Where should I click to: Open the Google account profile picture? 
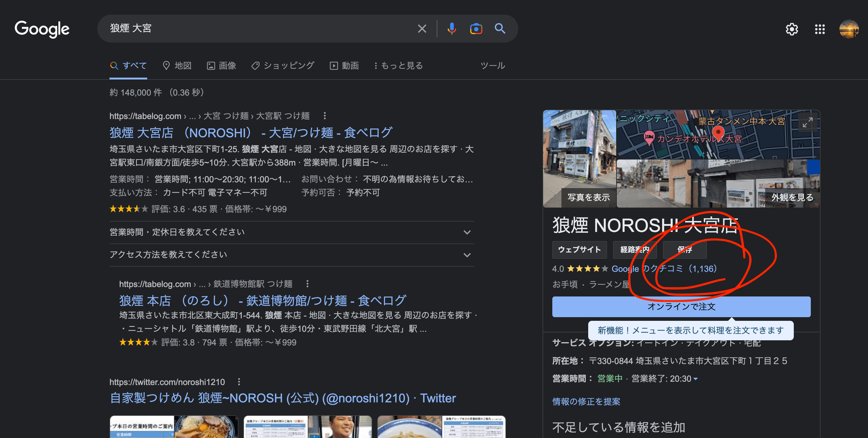pos(849,29)
